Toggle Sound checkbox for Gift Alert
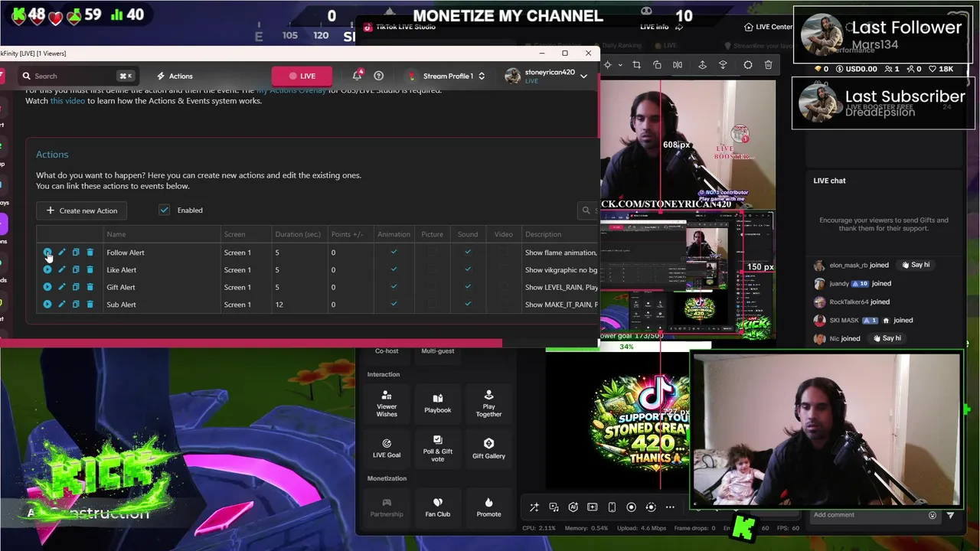The height and width of the screenshot is (551, 980). (x=468, y=287)
